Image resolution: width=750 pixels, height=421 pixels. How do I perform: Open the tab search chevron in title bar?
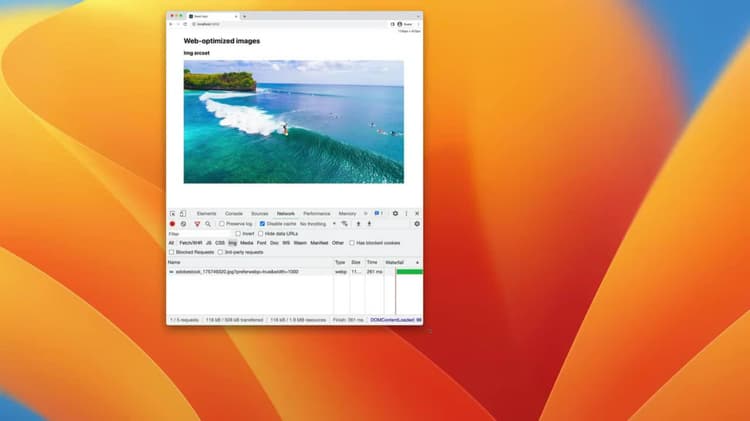point(418,16)
